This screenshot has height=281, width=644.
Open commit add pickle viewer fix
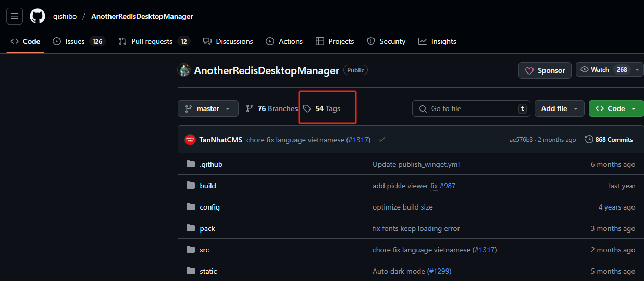point(405,186)
